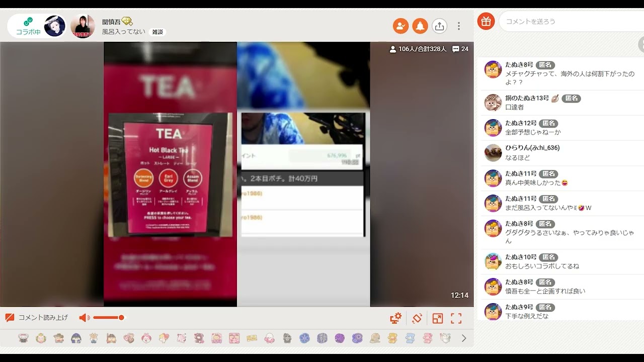Open the collab partner's dark avatar
This screenshot has height=362, width=644.
pos(54,26)
